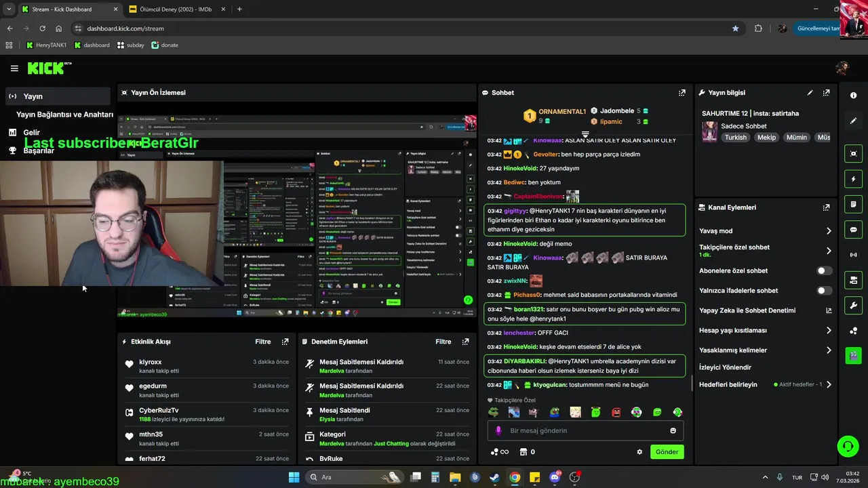Bookmark this page with the star icon
The height and width of the screenshot is (488, 868).
pyautogui.click(x=735, y=28)
